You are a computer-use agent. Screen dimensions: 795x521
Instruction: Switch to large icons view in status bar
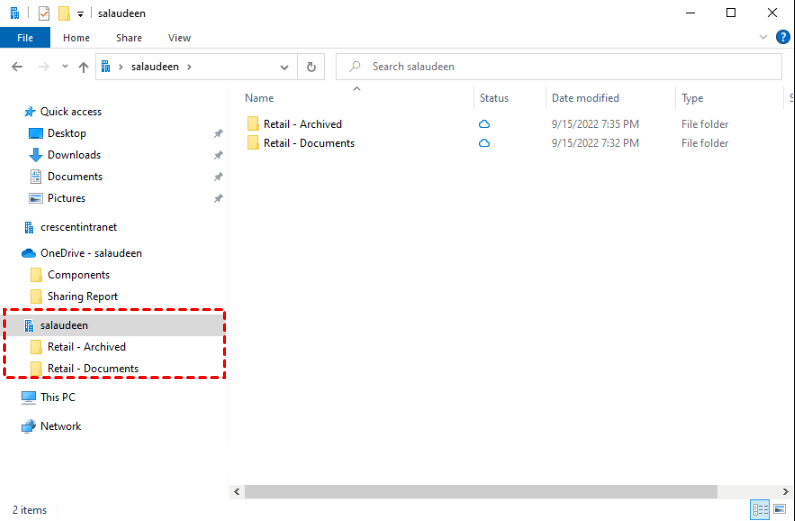(779, 510)
